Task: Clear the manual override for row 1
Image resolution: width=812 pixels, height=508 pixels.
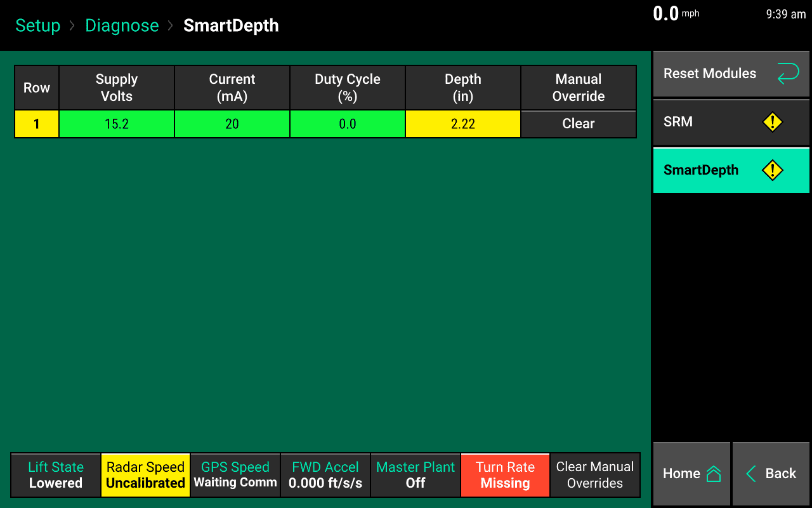Action: 579,124
